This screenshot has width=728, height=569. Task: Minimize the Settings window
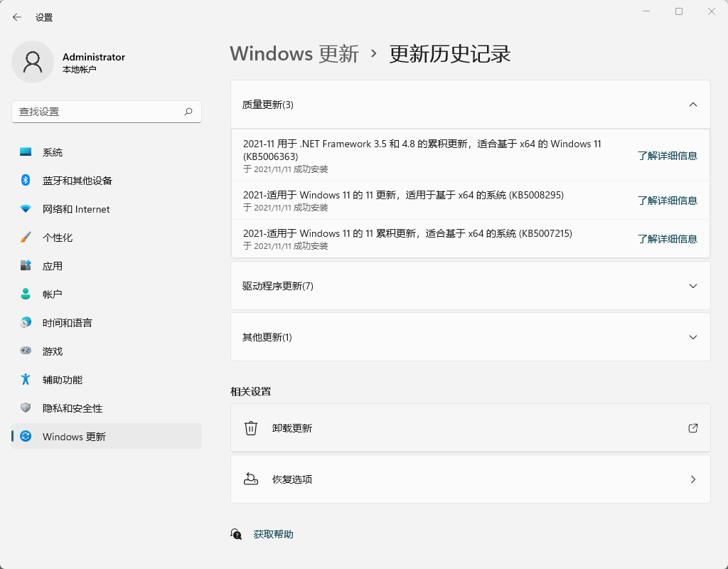(x=646, y=11)
